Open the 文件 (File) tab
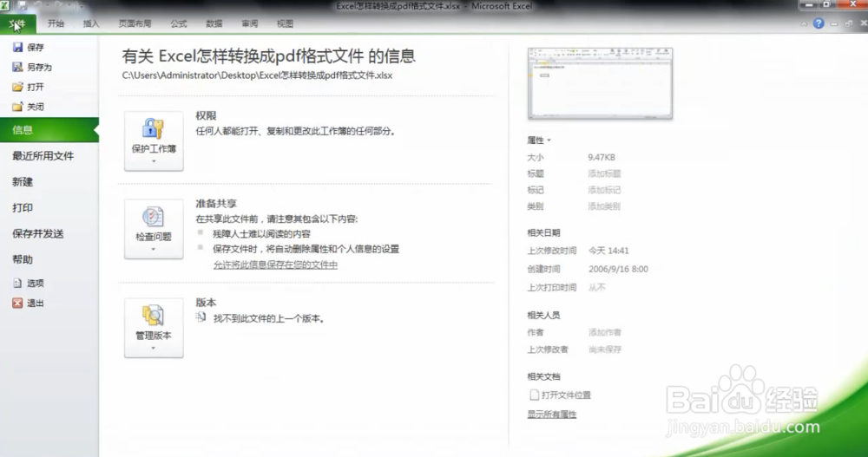 [x=17, y=23]
